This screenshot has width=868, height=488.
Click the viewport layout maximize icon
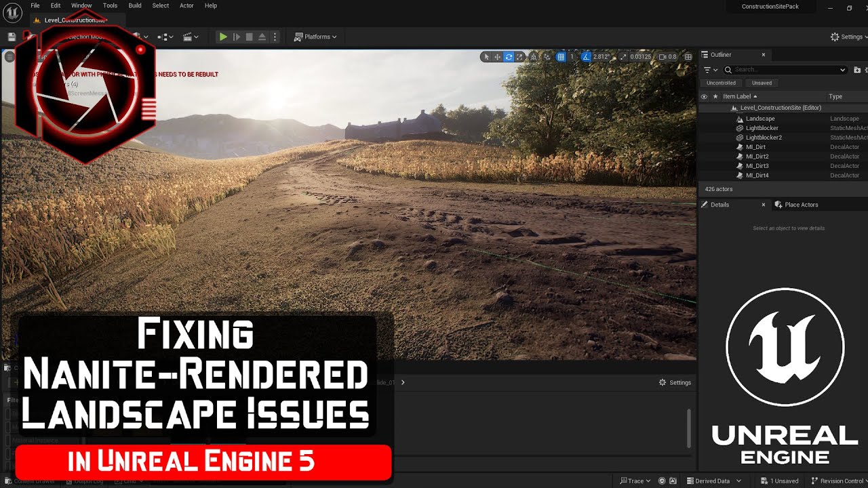(x=688, y=57)
